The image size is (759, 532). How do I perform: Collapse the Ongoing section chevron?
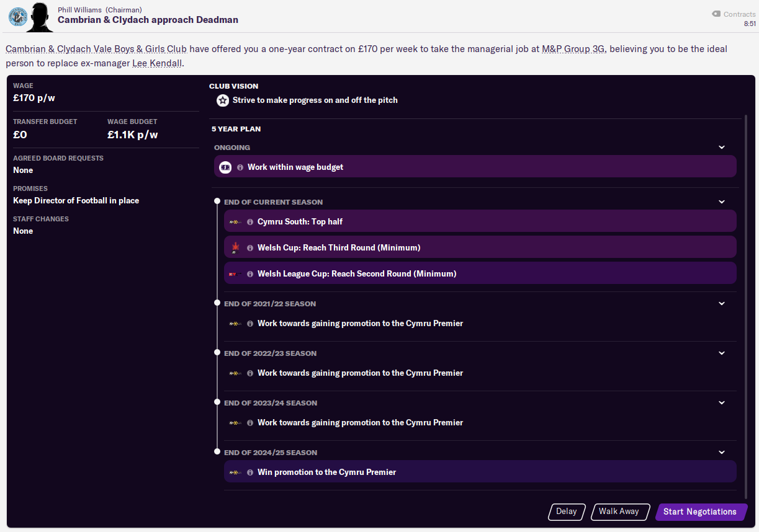pos(722,148)
